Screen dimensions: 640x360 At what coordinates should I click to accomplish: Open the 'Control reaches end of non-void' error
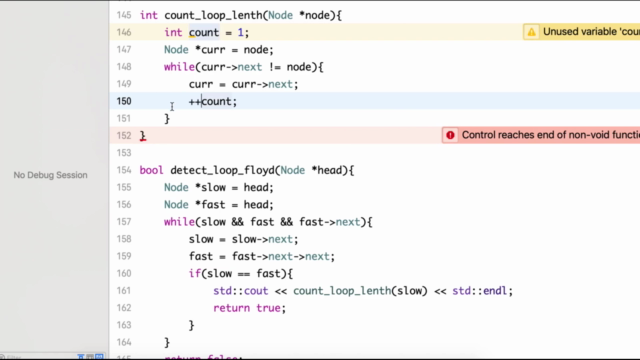(x=541, y=135)
